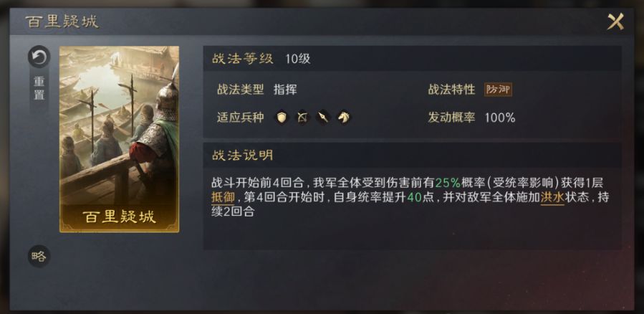Click the 重置 text label
This screenshot has width=644, height=314.
point(39,88)
